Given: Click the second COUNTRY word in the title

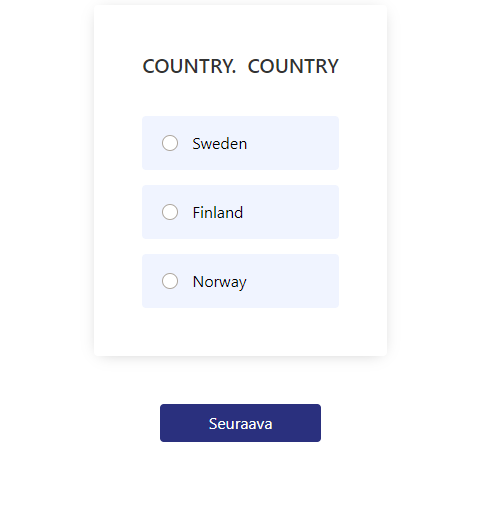Looking at the screenshot, I should tap(293, 66).
